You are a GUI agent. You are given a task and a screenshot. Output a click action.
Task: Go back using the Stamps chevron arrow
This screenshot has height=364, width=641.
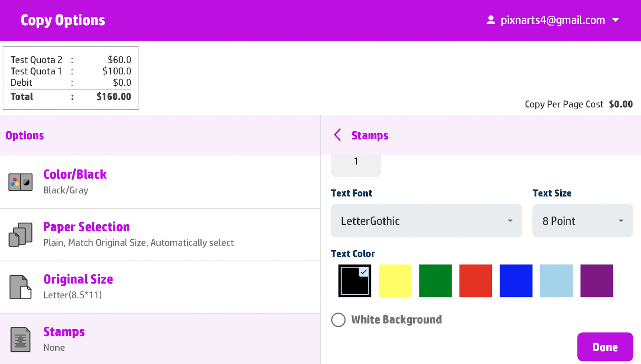coord(338,135)
